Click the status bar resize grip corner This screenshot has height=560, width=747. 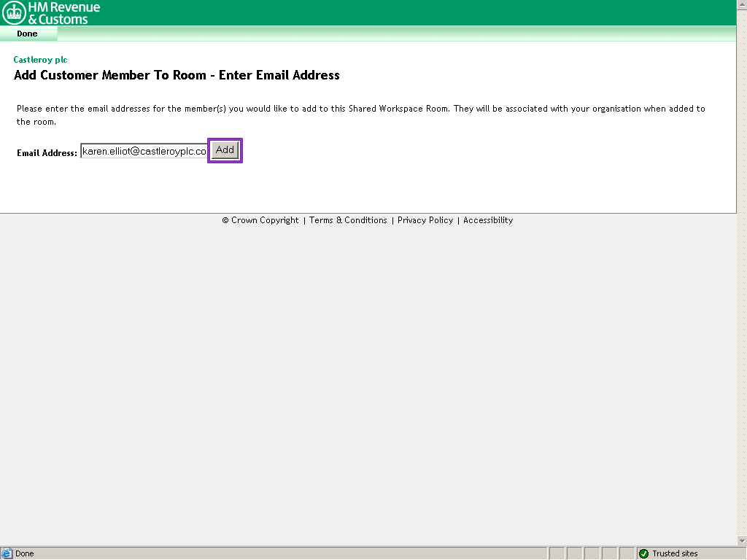(x=741, y=554)
